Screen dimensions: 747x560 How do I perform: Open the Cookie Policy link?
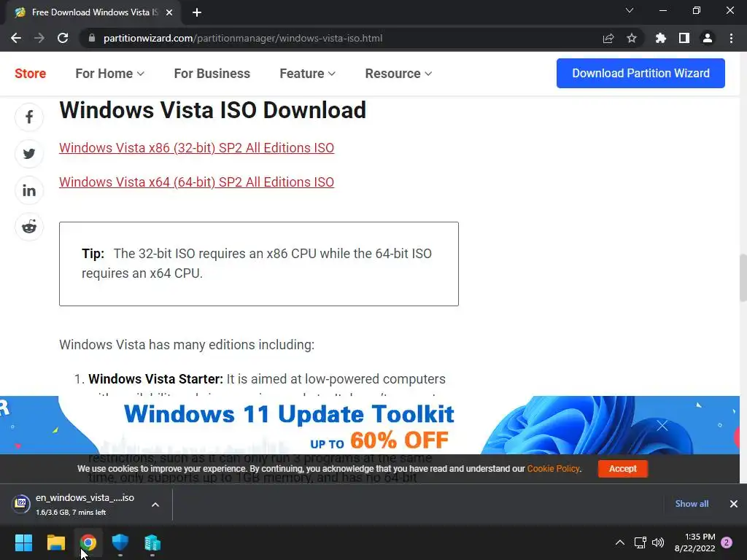553,469
